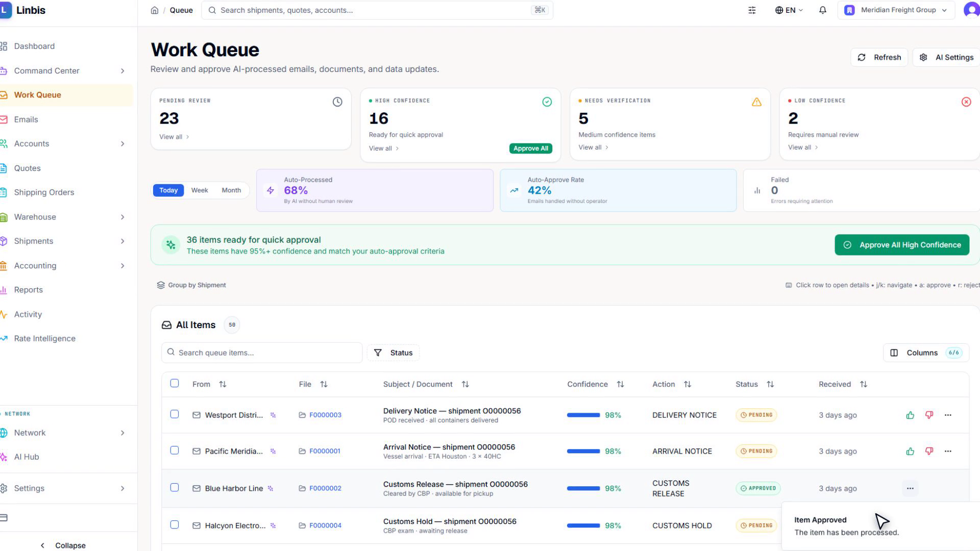Open the filter sliders icon in top bar
The width and height of the screenshot is (980, 551).
click(752, 10)
